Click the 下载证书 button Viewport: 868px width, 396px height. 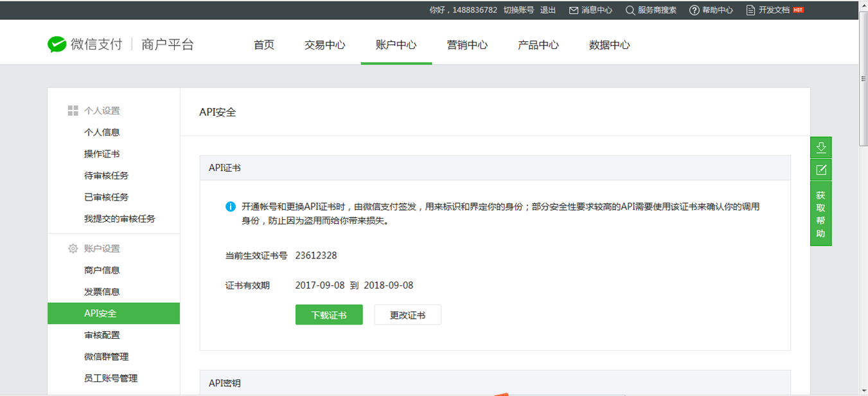tap(329, 315)
